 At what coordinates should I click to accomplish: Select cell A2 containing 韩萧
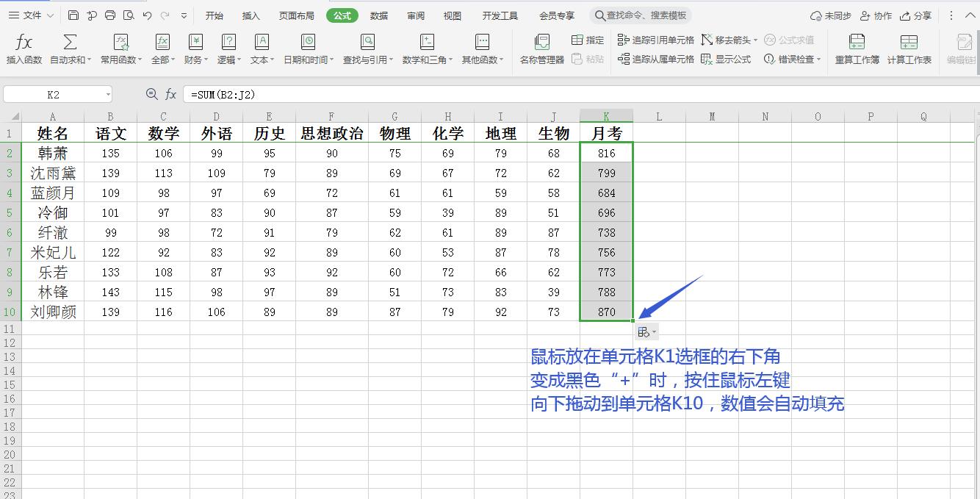(x=52, y=153)
